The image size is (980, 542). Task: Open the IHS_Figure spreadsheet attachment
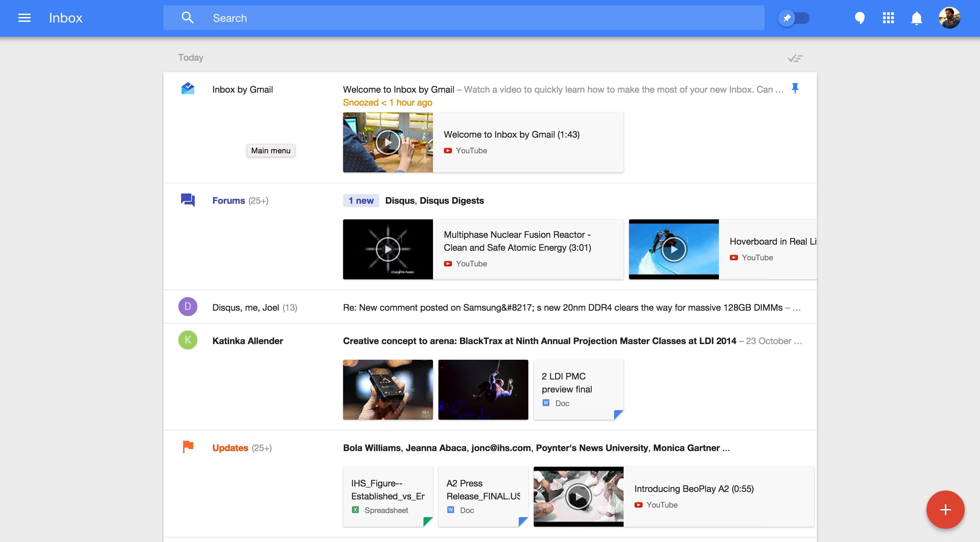(388, 497)
